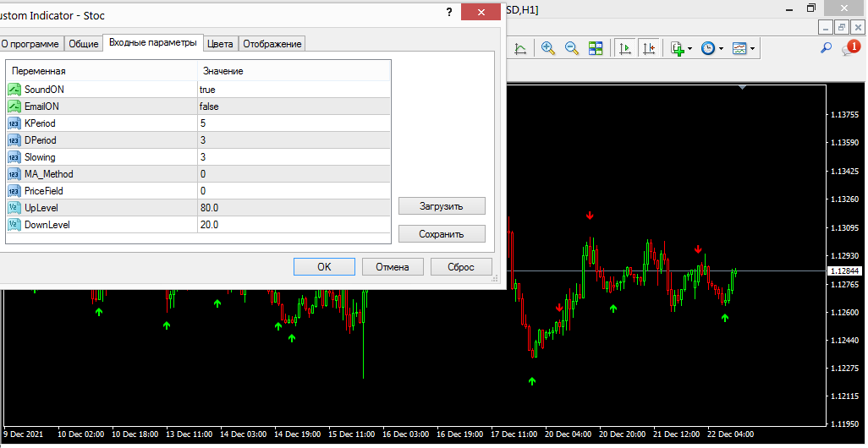868x448 pixels.
Task: Close the inner chart window
Action: point(858,27)
